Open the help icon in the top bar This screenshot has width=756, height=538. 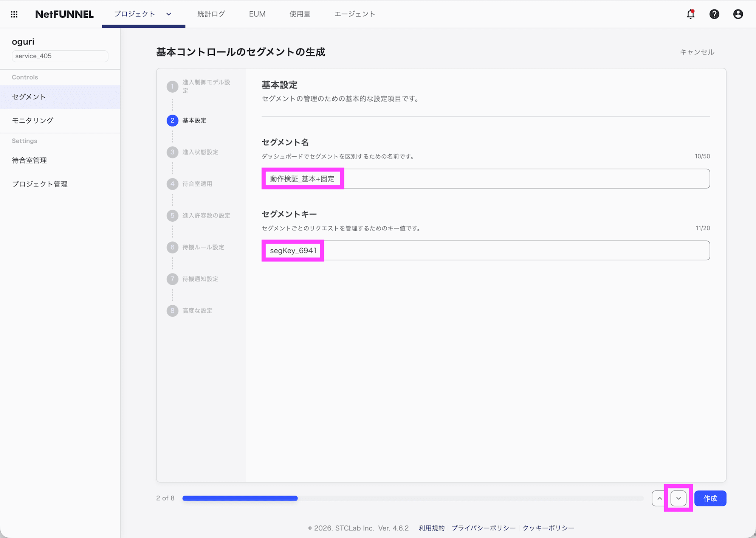click(x=714, y=14)
